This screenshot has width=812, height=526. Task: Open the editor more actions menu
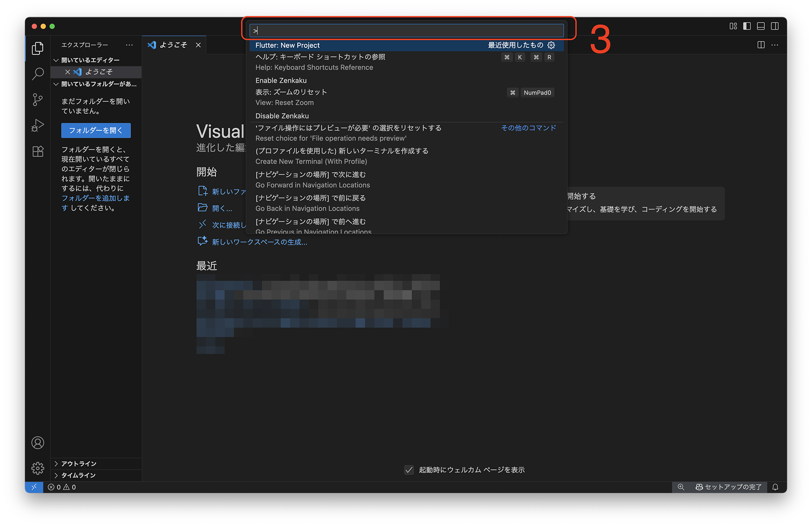(775, 45)
